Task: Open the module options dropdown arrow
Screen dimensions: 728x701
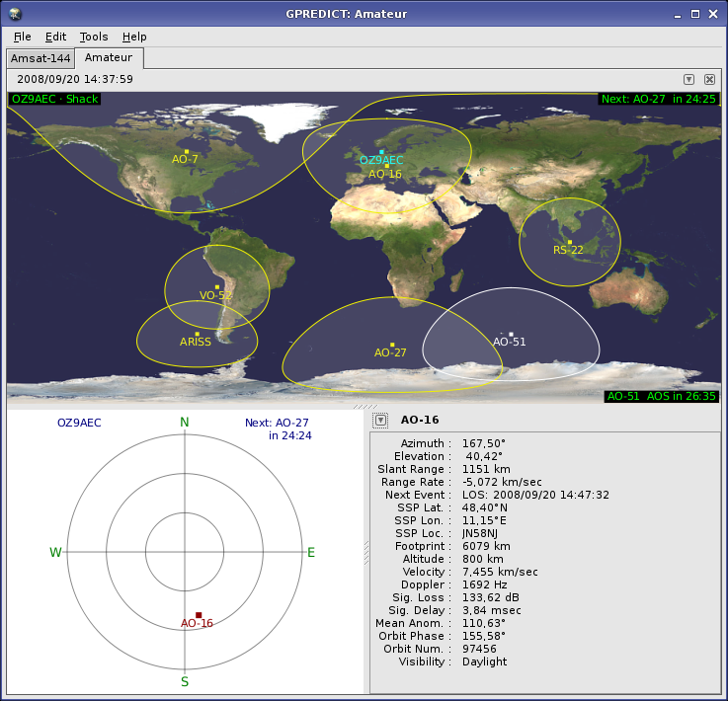Action: (x=689, y=79)
